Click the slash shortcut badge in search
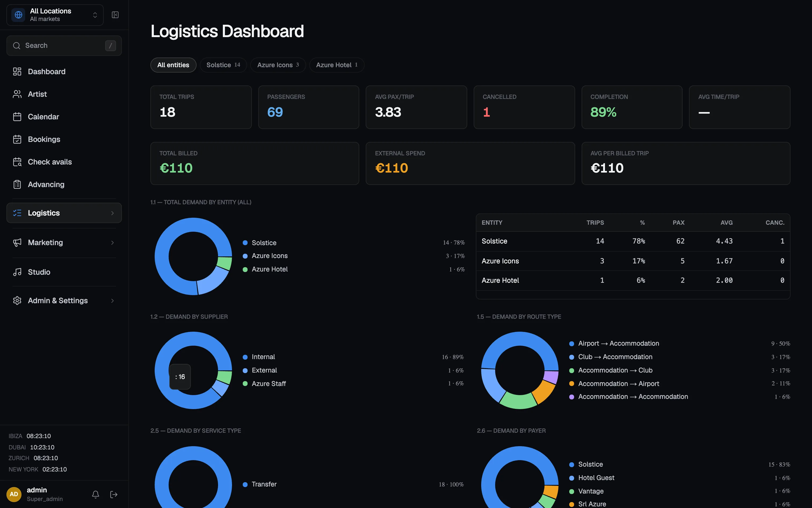The width and height of the screenshot is (812, 508). 110,45
